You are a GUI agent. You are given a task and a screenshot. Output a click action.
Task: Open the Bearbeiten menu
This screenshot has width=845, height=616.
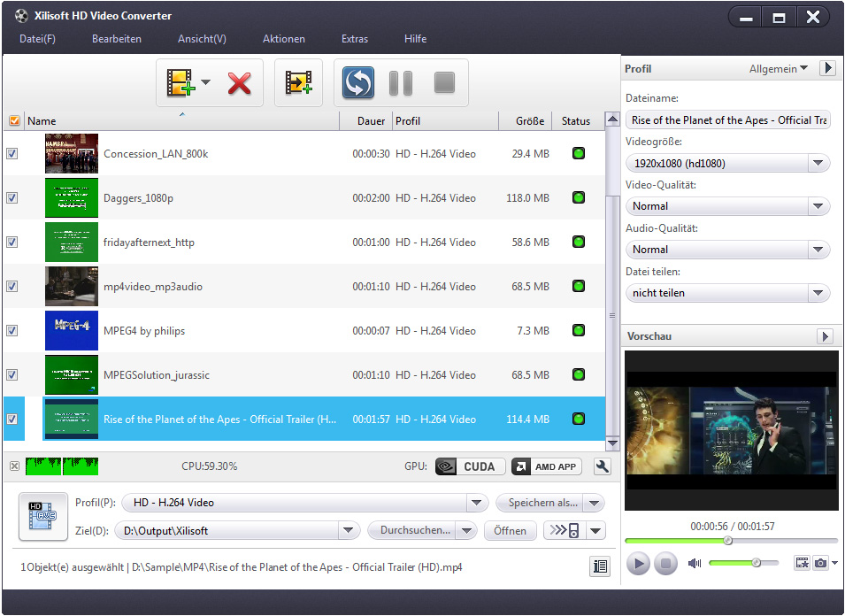click(117, 39)
